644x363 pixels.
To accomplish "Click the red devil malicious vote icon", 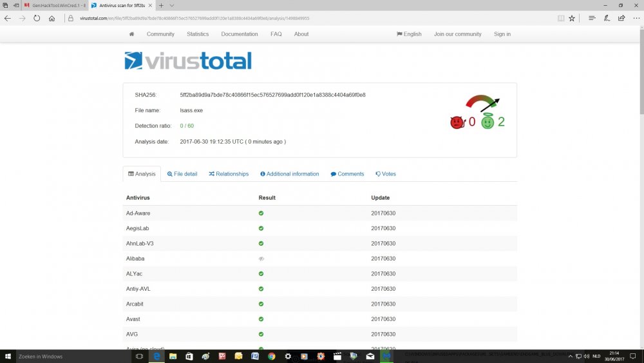I will click(457, 122).
